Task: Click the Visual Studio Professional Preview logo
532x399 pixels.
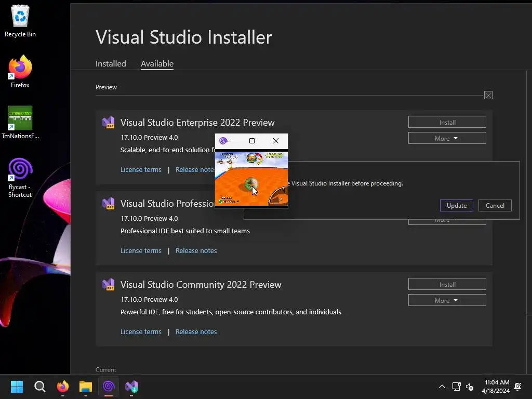Action: tap(108, 203)
